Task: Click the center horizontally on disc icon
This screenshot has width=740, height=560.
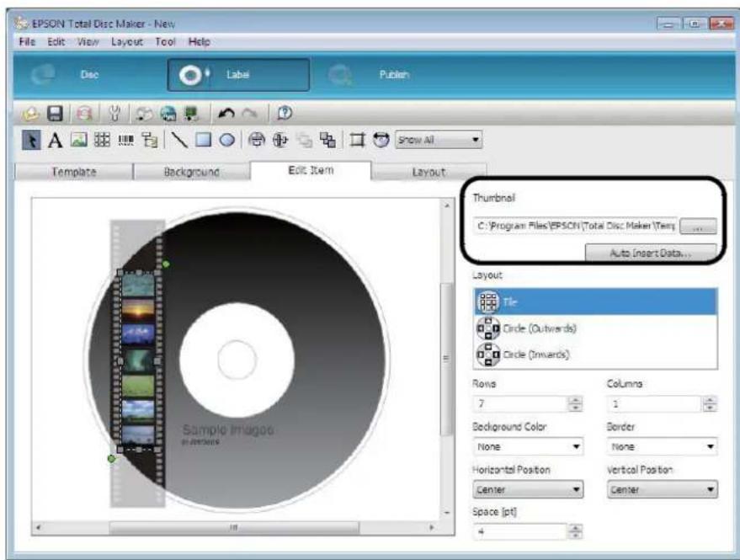Action: point(256,140)
